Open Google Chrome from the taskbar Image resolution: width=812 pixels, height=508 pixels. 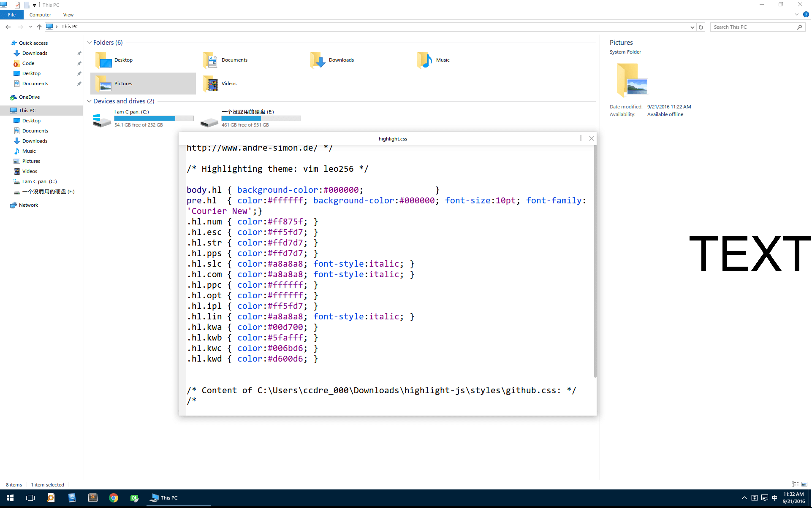pos(114,498)
